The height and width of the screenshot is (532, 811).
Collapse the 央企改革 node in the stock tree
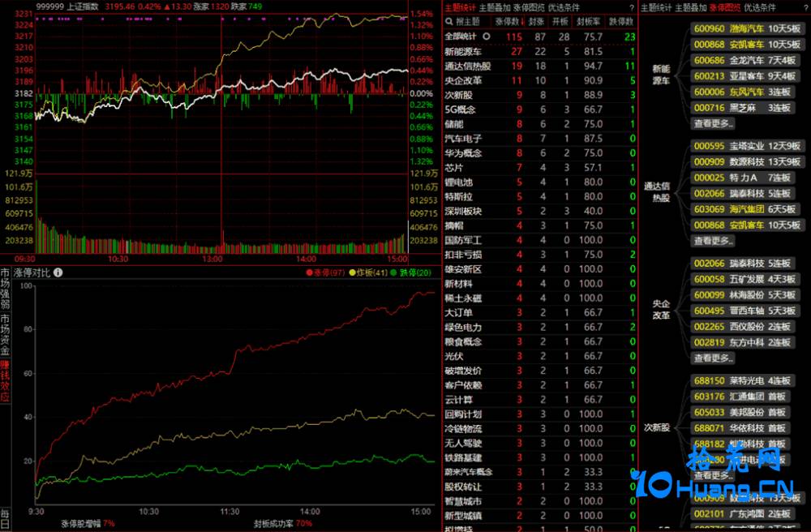[x=660, y=309]
